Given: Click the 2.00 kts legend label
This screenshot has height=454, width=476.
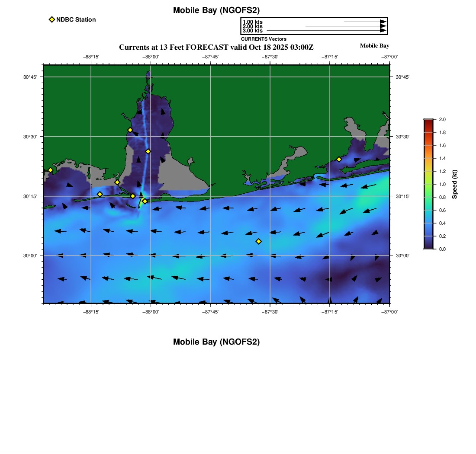Looking at the screenshot, I should pos(252,26).
